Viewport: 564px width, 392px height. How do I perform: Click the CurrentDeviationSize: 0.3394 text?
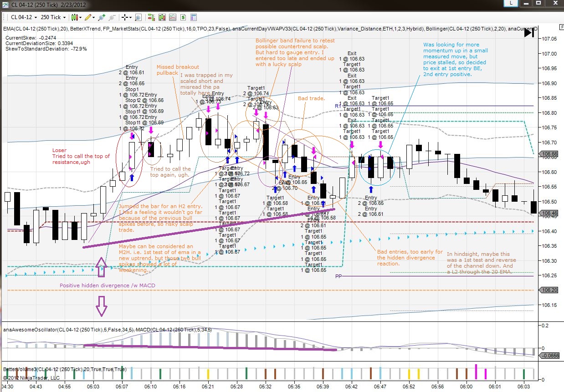(39, 43)
